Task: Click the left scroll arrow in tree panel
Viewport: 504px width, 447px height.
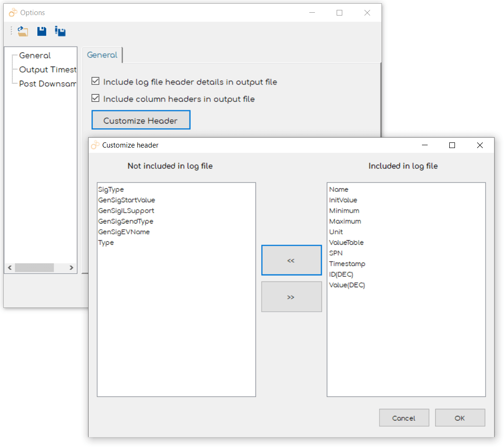Action: click(x=10, y=268)
